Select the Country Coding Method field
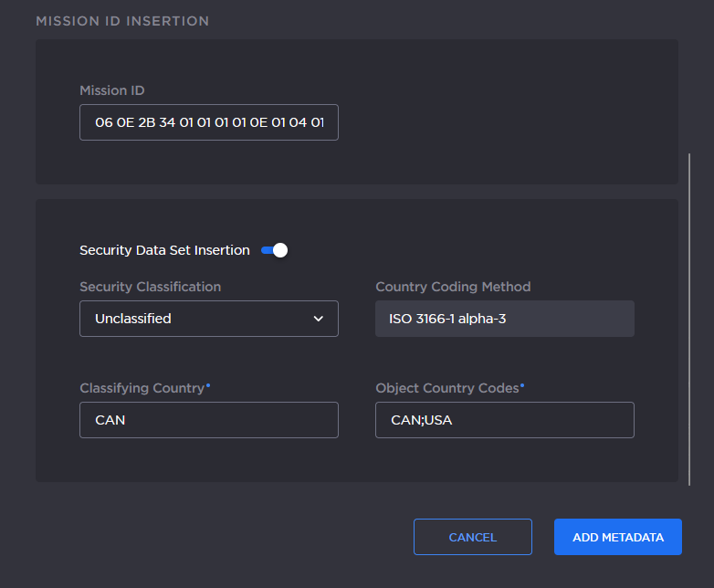Image resolution: width=714 pixels, height=588 pixels. coord(504,319)
